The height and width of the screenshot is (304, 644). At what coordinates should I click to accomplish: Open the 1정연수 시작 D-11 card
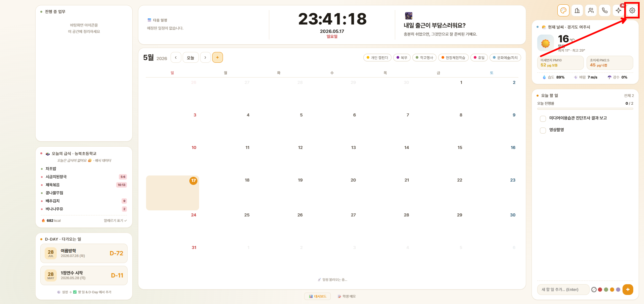[x=84, y=275]
